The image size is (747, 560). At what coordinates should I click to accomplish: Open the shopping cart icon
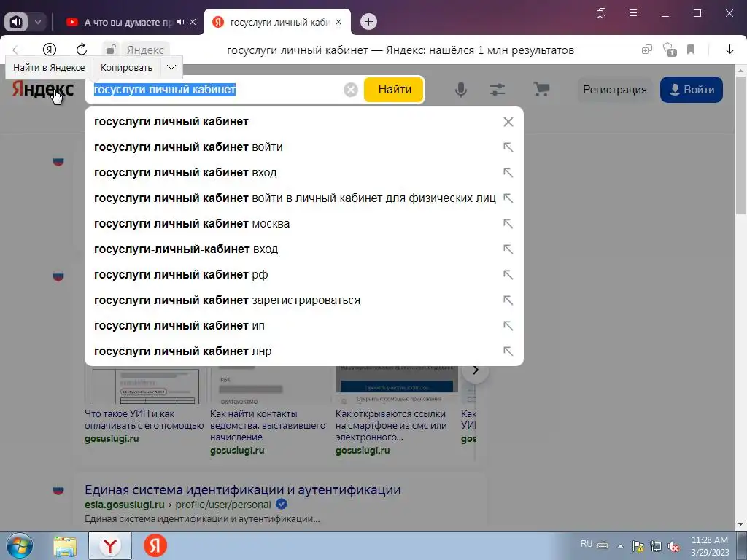[541, 90]
